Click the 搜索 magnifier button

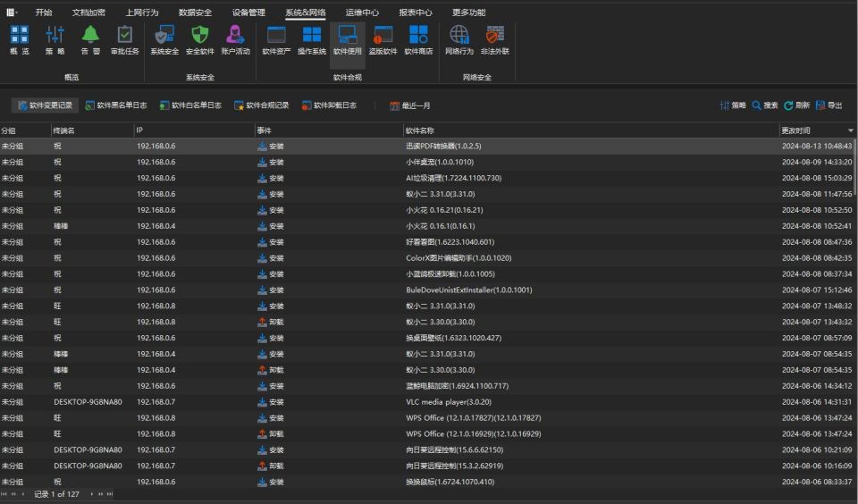tap(765, 105)
